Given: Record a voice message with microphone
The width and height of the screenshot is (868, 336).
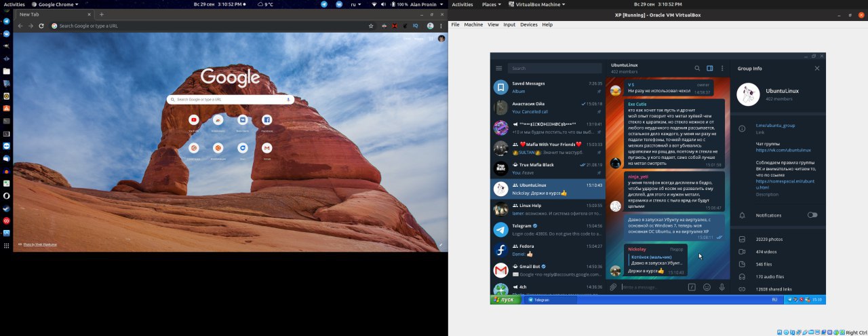Looking at the screenshot, I should 722,287.
